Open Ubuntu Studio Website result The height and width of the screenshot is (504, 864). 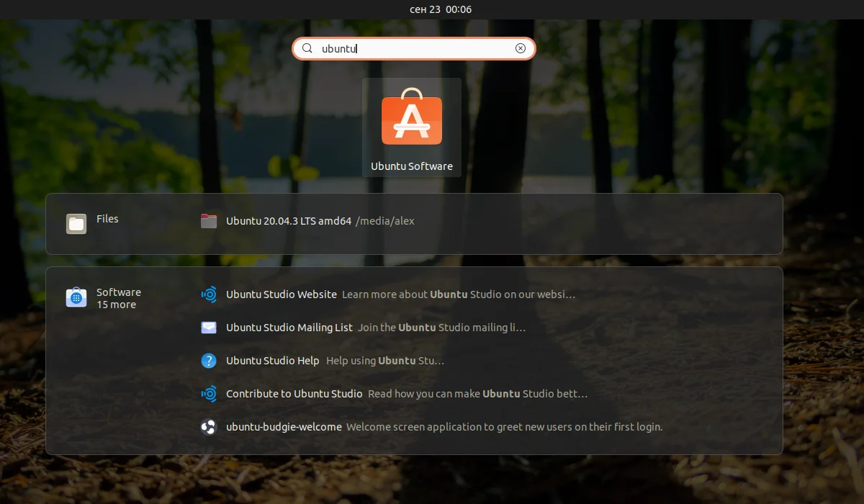(282, 294)
